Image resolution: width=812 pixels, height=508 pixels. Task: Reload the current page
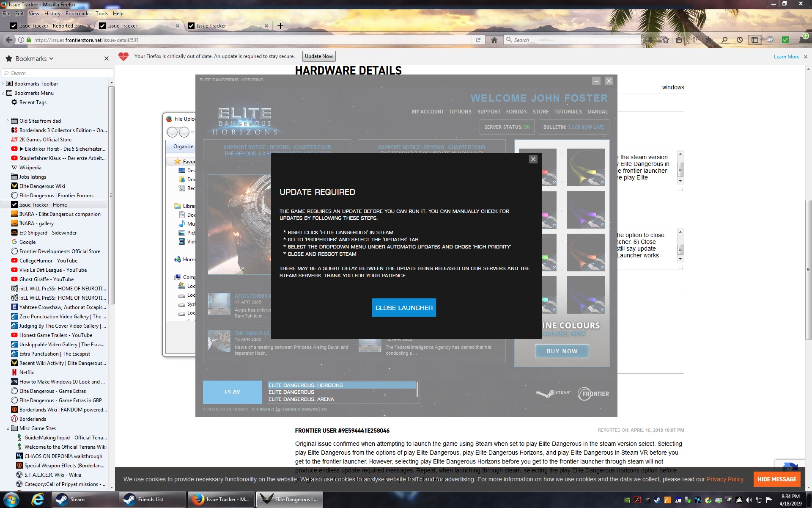click(478, 40)
